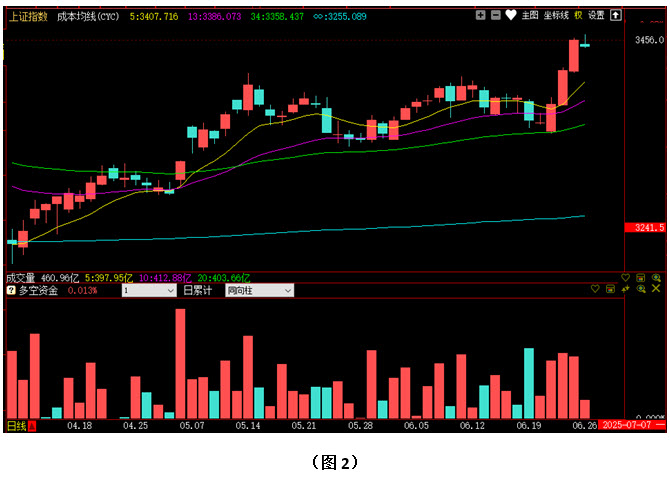Viewport: 670px width, 481px height.
Task: Click the magnifier icon in 多空资金 row
Action: (x=641, y=289)
